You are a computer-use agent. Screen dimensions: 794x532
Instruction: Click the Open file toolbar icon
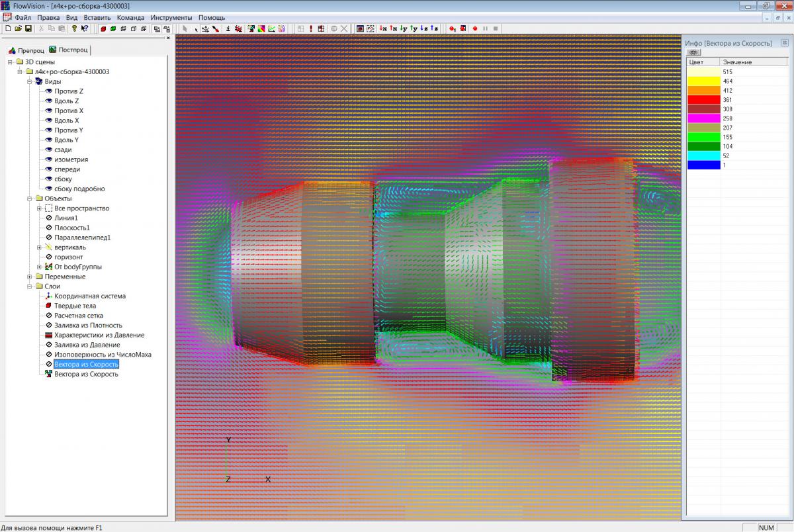19,28
